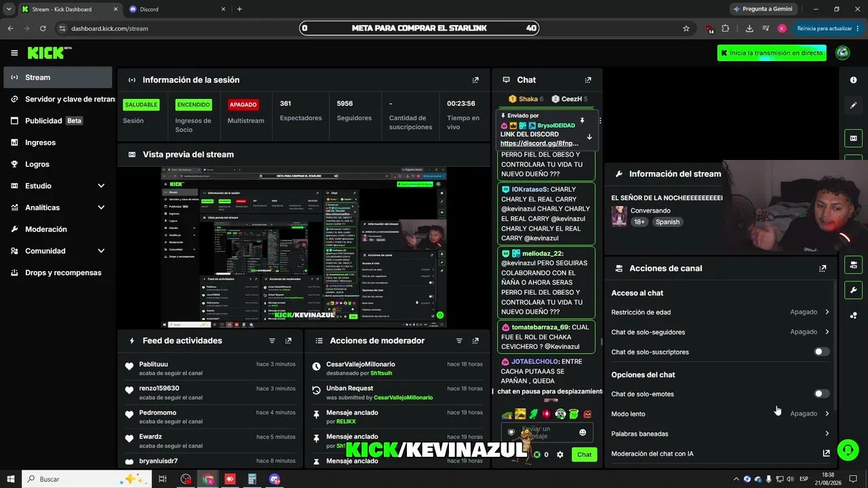Click the info icon in right sidebar
The image size is (868, 488).
(x=853, y=80)
